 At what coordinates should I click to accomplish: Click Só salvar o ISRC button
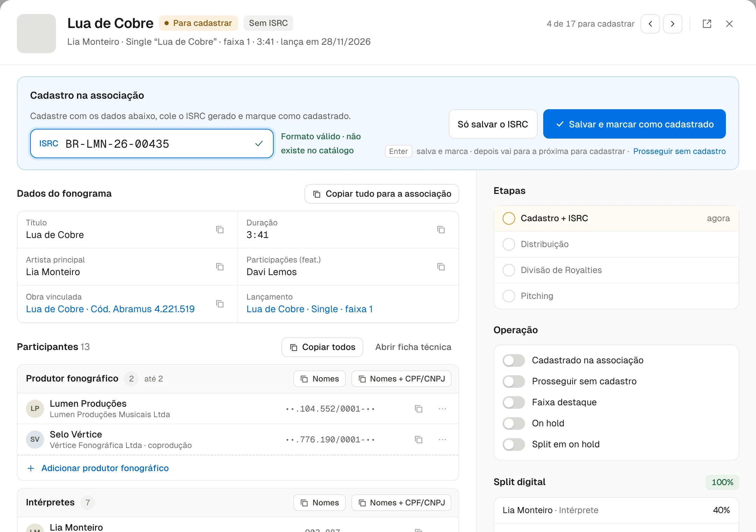(x=493, y=124)
